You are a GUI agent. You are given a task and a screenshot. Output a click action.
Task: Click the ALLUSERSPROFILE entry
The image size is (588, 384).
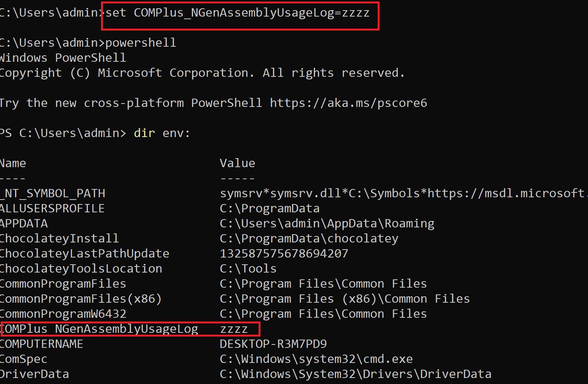[52, 208]
